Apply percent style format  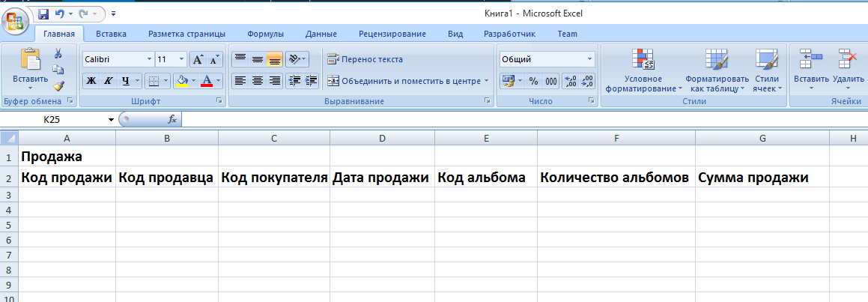534,82
